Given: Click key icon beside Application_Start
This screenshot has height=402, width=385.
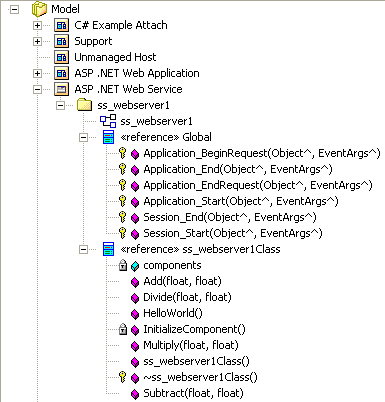Looking at the screenshot, I should point(123,201).
